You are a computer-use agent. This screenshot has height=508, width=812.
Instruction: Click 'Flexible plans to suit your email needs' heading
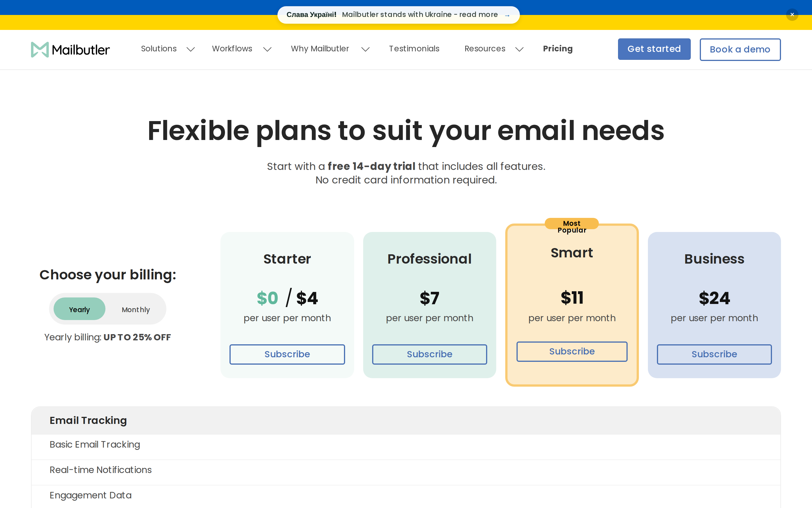pos(406,131)
